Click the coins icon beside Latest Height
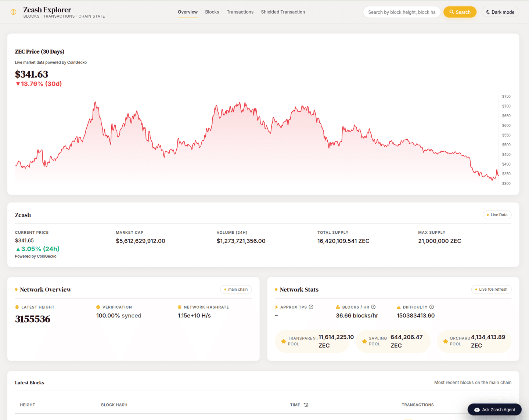This screenshot has height=420, width=529. pos(17,307)
